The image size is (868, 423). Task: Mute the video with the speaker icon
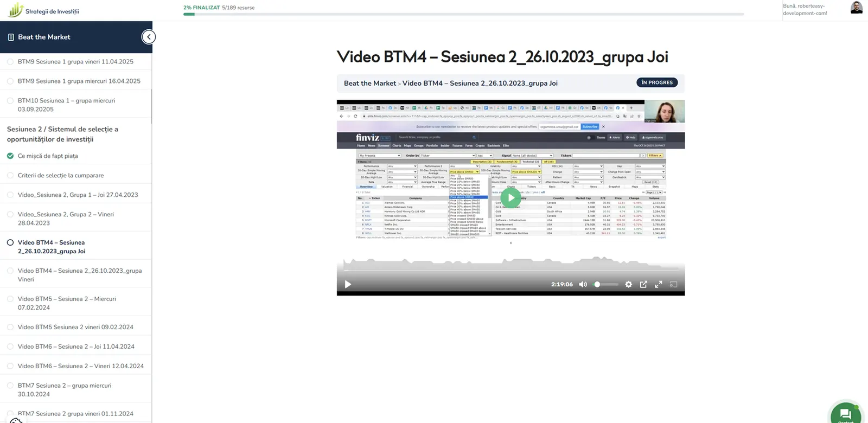pos(583,284)
